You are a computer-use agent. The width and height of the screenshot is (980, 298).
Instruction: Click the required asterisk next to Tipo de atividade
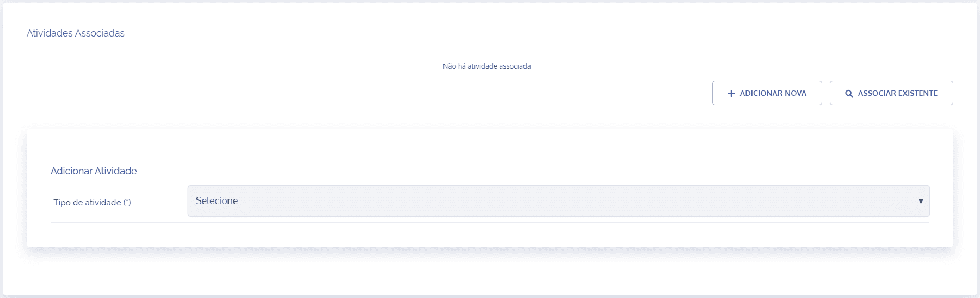pos(127,203)
